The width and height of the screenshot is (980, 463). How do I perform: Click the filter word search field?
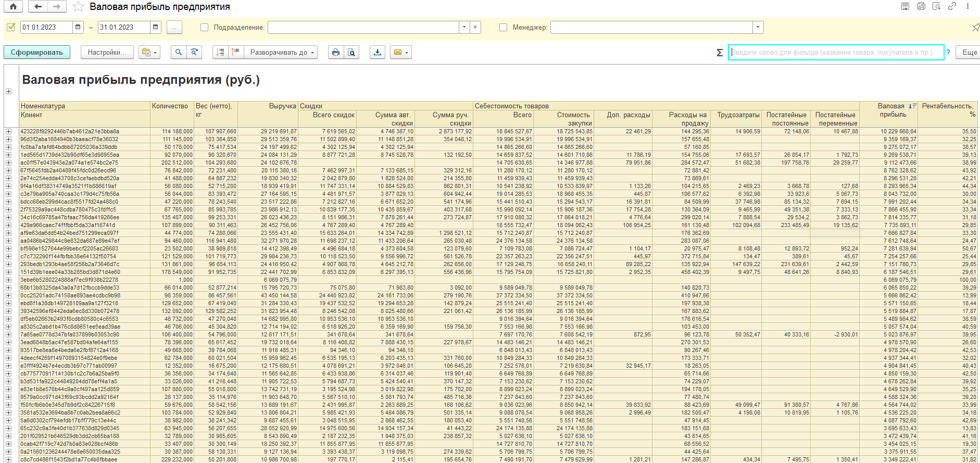pos(836,52)
